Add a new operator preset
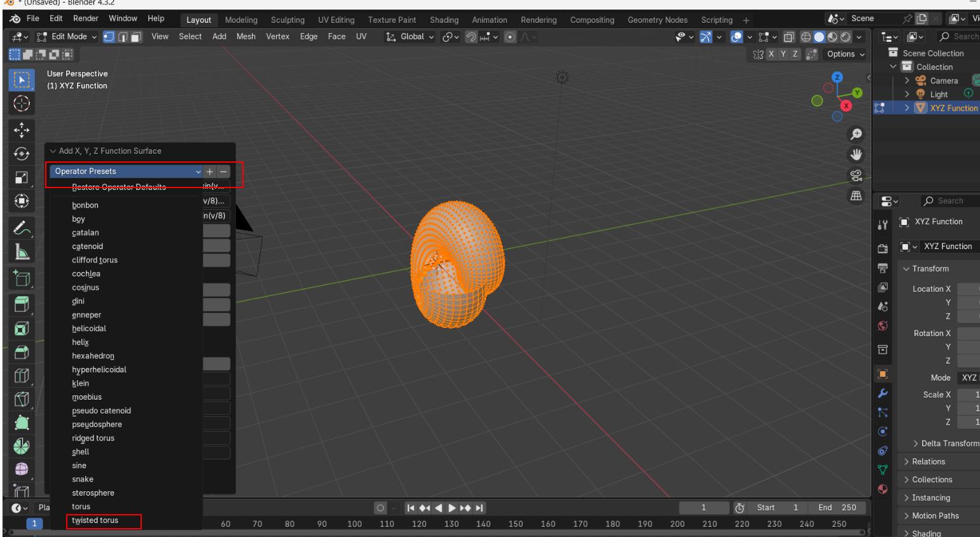Image resolution: width=980 pixels, height=537 pixels. click(x=210, y=171)
